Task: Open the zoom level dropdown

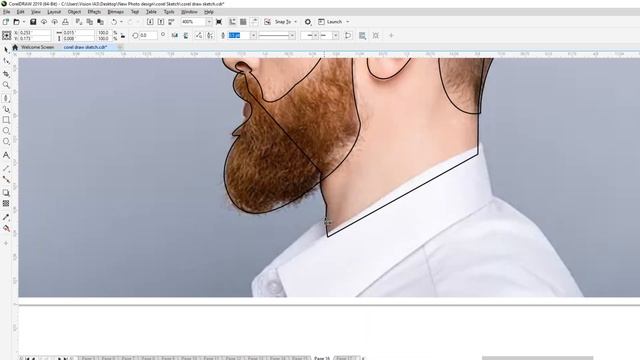Action: (209, 22)
